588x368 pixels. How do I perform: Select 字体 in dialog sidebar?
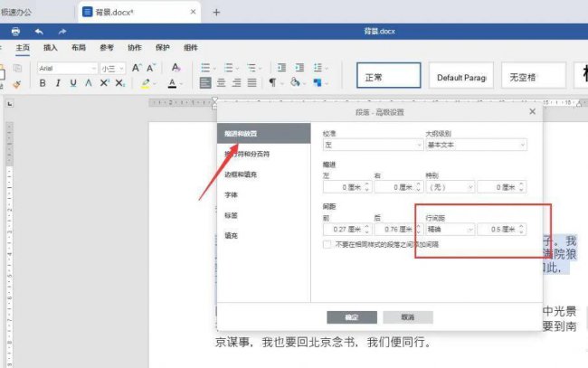point(264,195)
